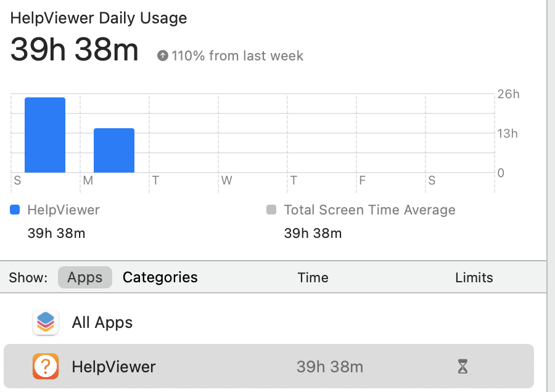Click the Sunday usage bar in the chart
Screen dimensions: 555x392
pos(45,135)
